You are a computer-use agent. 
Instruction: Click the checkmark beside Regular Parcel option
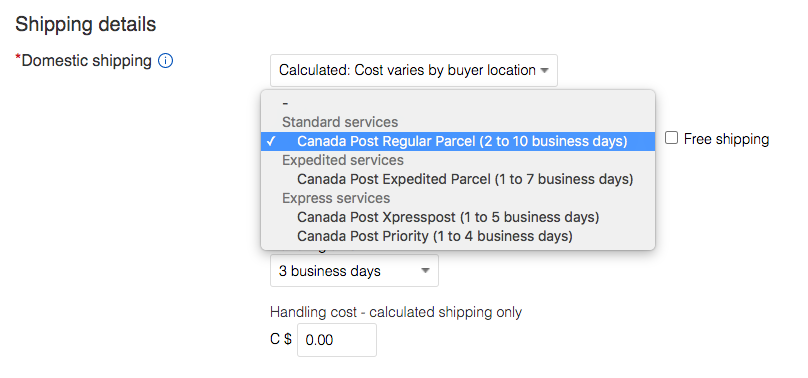[272, 141]
